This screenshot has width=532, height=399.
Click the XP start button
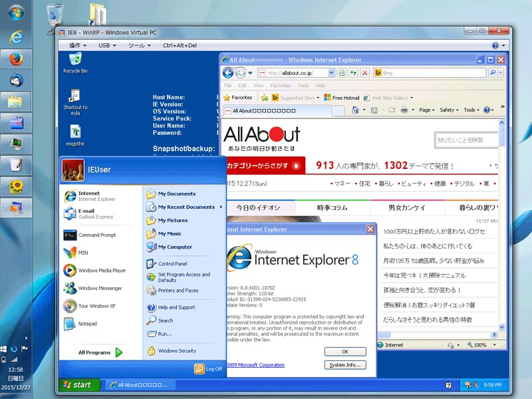coord(80,385)
